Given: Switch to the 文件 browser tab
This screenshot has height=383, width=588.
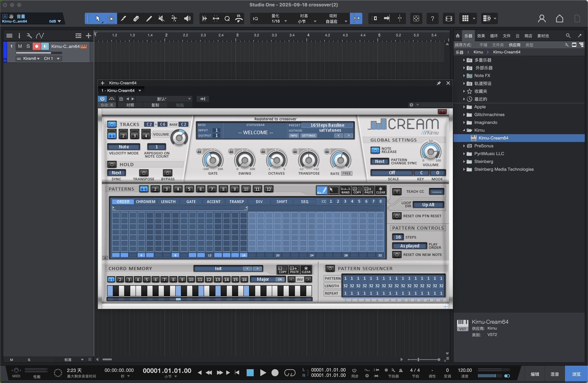Looking at the screenshot, I should pyautogui.click(x=507, y=36).
